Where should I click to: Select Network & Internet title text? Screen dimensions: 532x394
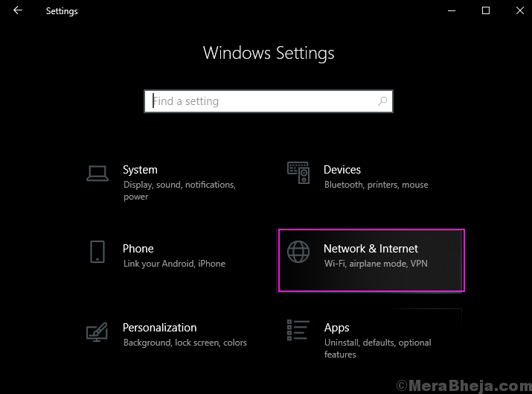point(371,249)
